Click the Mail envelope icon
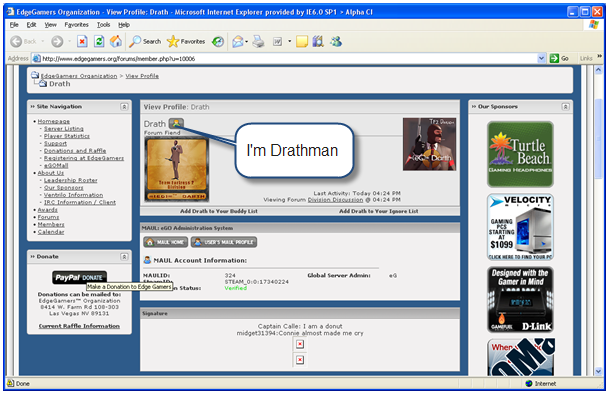This screenshot has width=609, height=393. (x=238, y=41)
